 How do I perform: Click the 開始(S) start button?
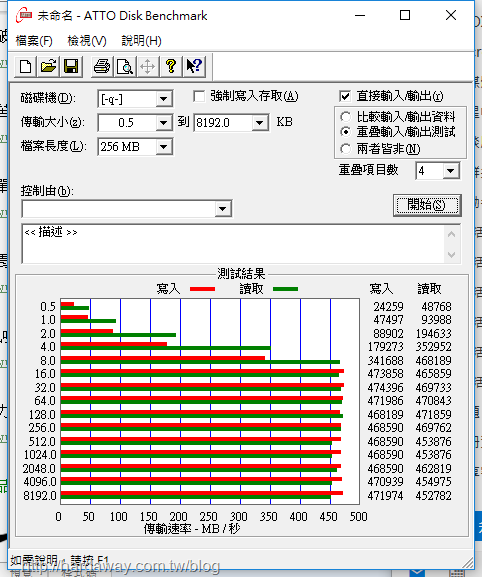click(427, 205)
